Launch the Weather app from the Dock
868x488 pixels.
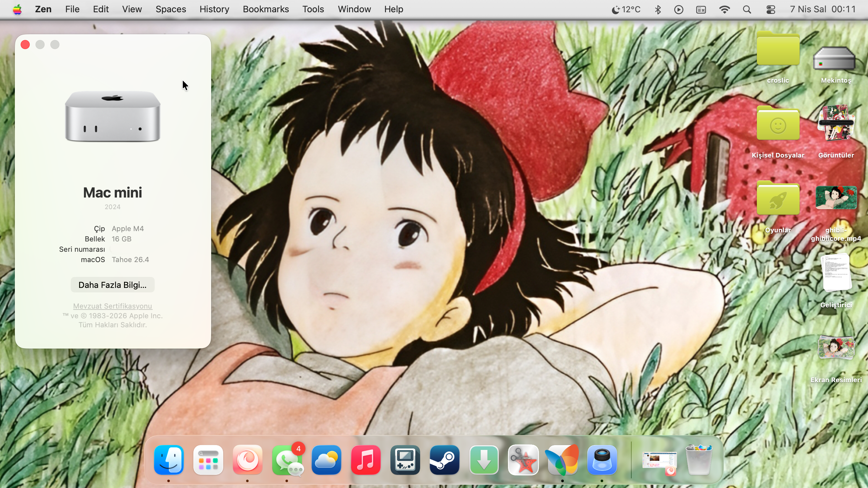click(326, 460)
